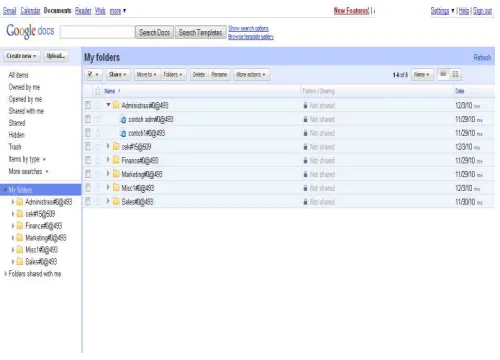The image size is (500, 360).
Task: Open Trash in sidebar
Action: click(15, 147)
